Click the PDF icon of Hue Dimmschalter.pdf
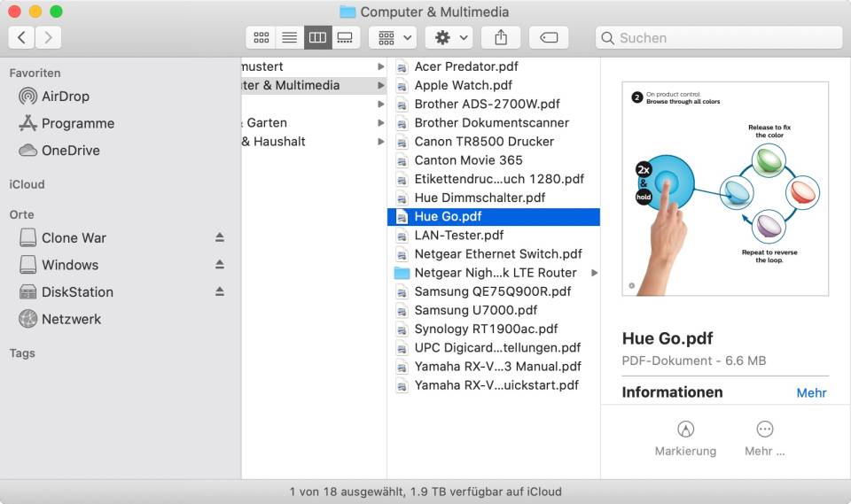851x504 pixels. point(402,198)
